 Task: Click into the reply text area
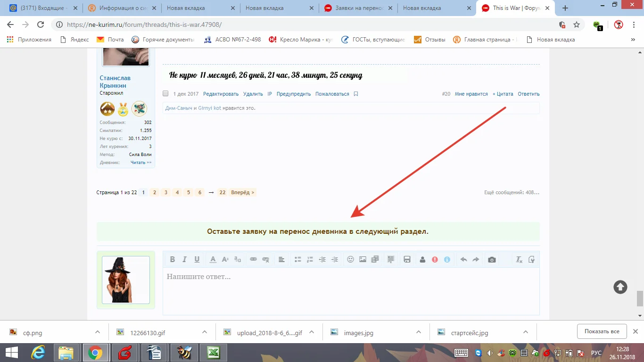point(351,291)
